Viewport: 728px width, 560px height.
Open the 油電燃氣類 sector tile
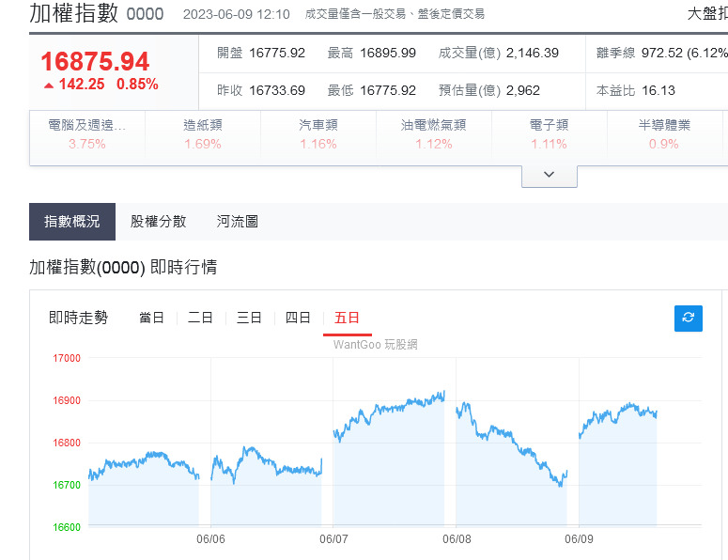[434, 134]
